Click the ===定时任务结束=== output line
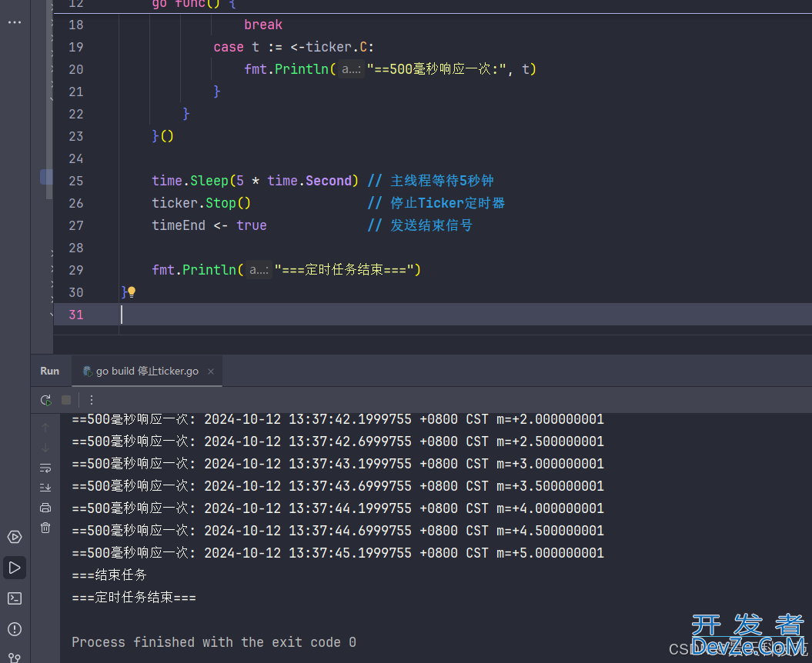The width and height of the screenshot is (812, 663). 134,598
